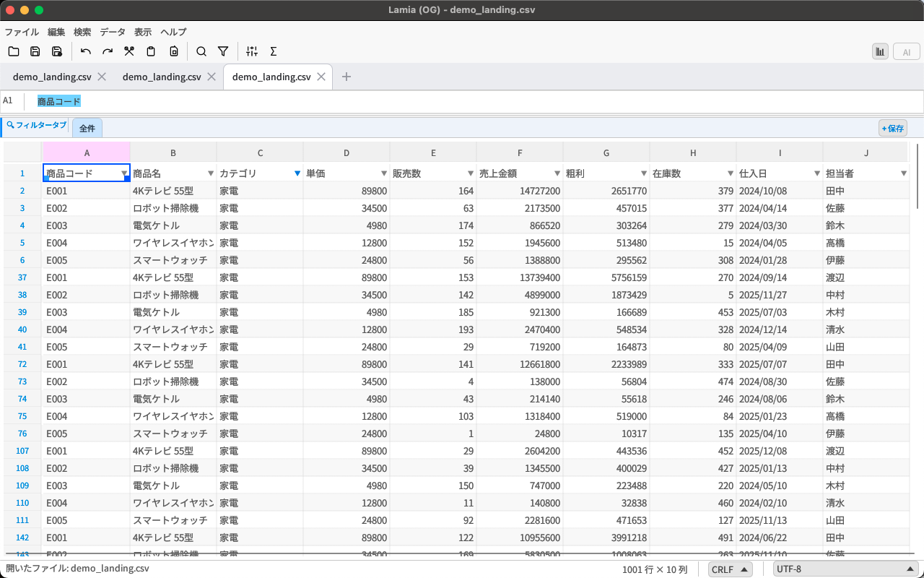Open filter dropdown for 担当者 column

(904, 173)
